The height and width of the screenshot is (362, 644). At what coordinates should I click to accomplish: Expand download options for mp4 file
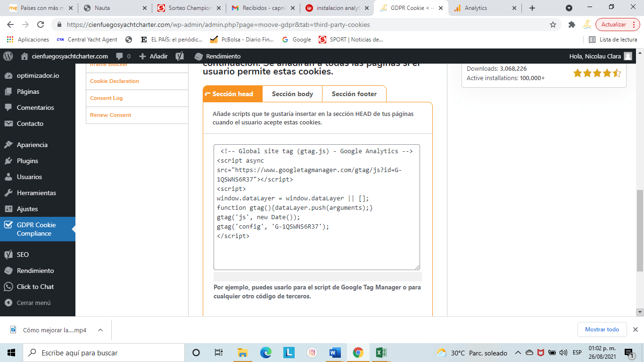coord(100,330)
